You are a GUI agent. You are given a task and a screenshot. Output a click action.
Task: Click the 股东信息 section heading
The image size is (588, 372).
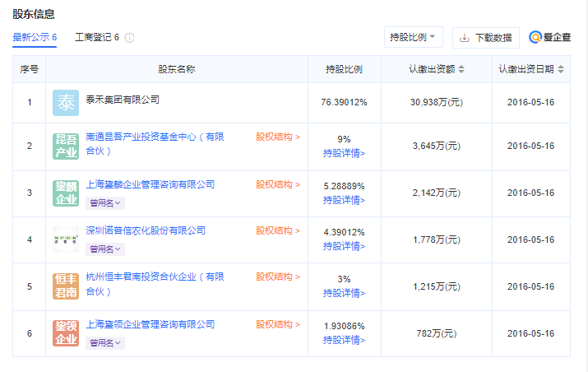34,14
